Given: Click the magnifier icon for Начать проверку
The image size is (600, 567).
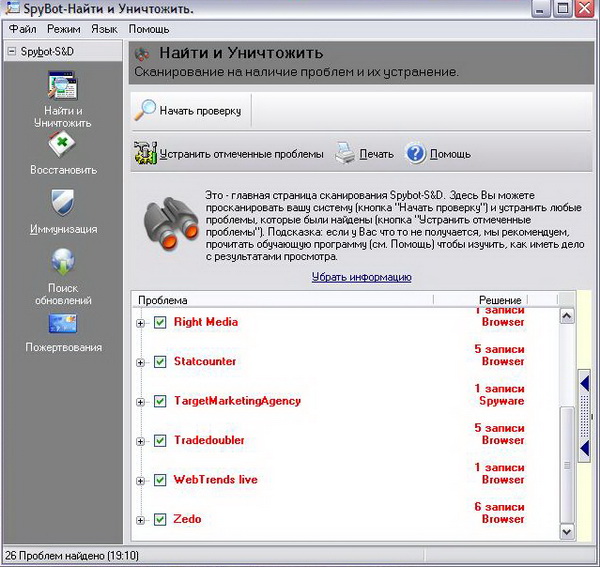Looking at the screenshot, I should pos(145,110).
